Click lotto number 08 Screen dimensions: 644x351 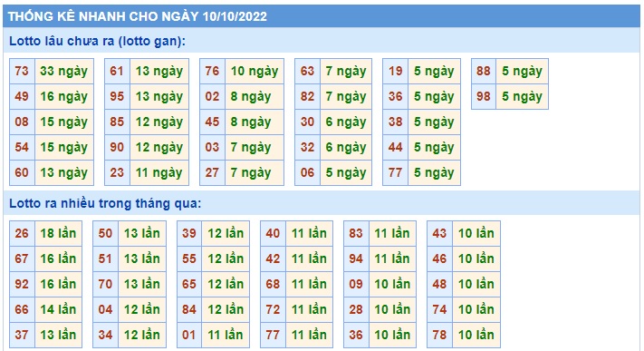(x=22, y=122)
